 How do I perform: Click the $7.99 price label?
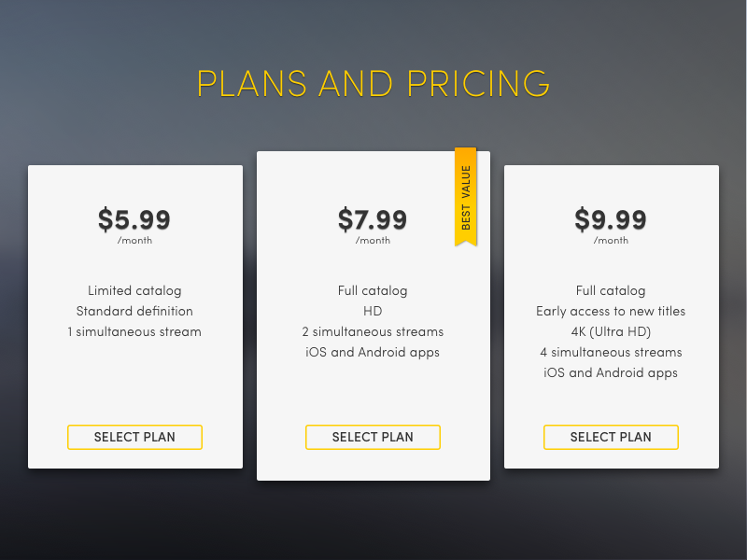coord(373,220)
